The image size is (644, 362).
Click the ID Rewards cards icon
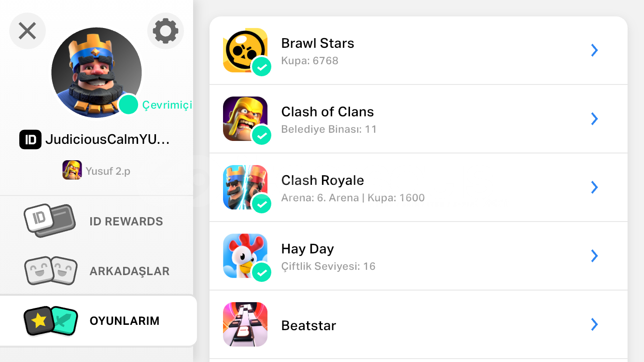pos(50,221)
